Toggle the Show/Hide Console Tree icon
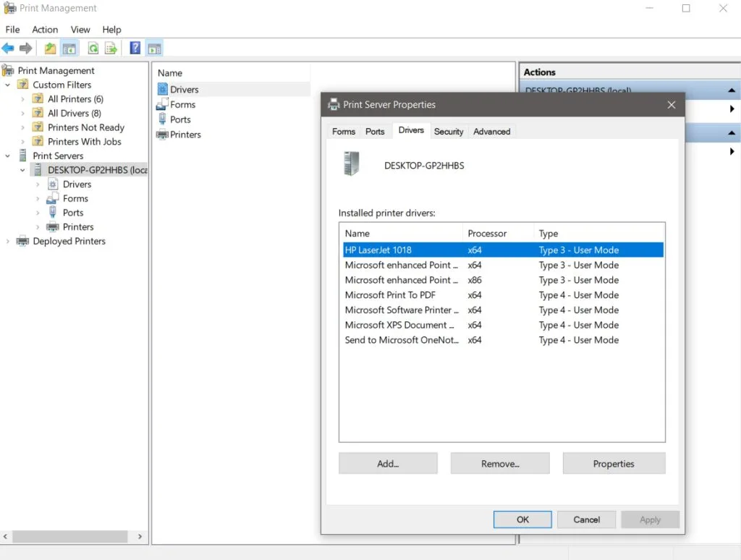 pyautogui.click(x=69, y=48)
